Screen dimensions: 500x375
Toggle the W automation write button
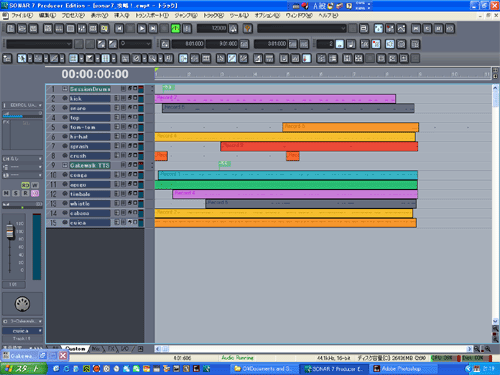click(35, 185)
